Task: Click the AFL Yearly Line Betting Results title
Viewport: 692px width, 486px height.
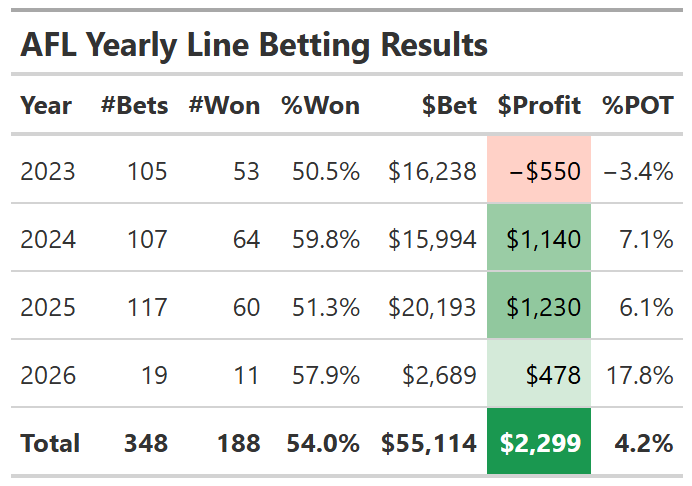Action: (x=254, y=45)
